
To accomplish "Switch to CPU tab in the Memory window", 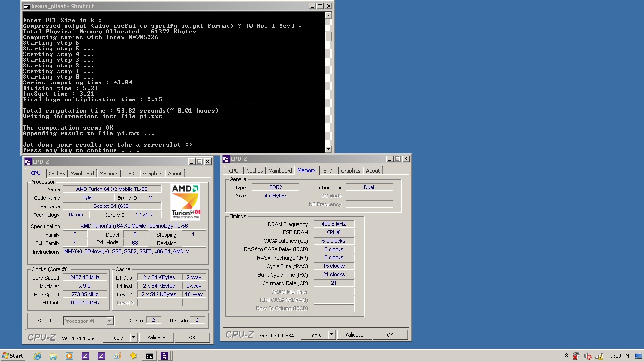I will click(234, 171).
